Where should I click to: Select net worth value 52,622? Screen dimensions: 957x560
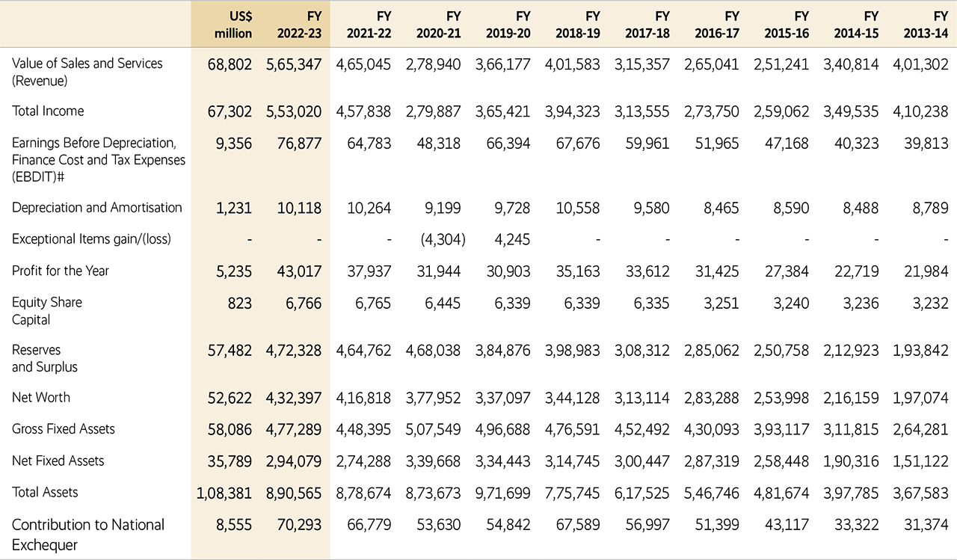230,399
